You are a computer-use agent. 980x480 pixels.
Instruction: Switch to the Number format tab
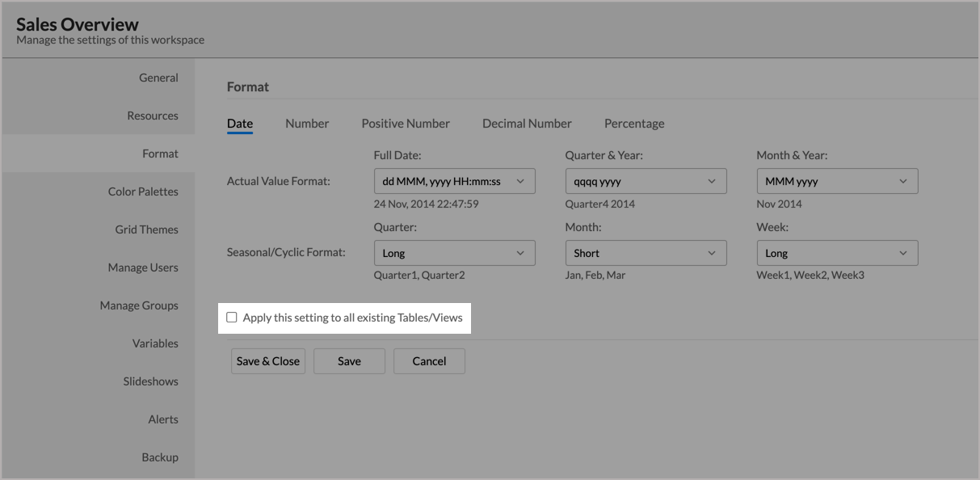(x=307, y=124)
